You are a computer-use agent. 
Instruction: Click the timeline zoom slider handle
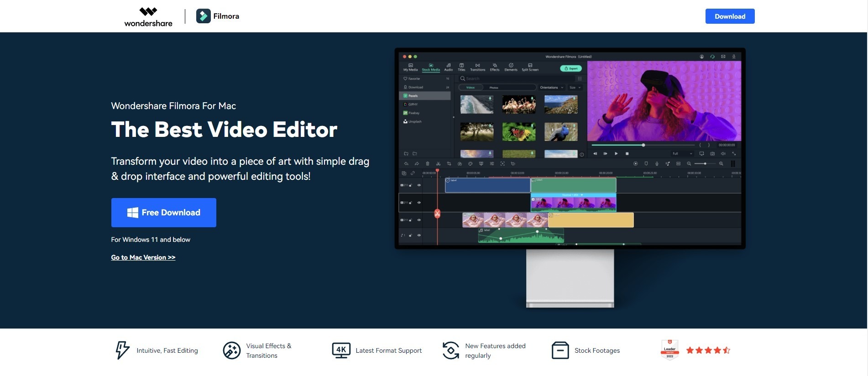click(705, 163)
